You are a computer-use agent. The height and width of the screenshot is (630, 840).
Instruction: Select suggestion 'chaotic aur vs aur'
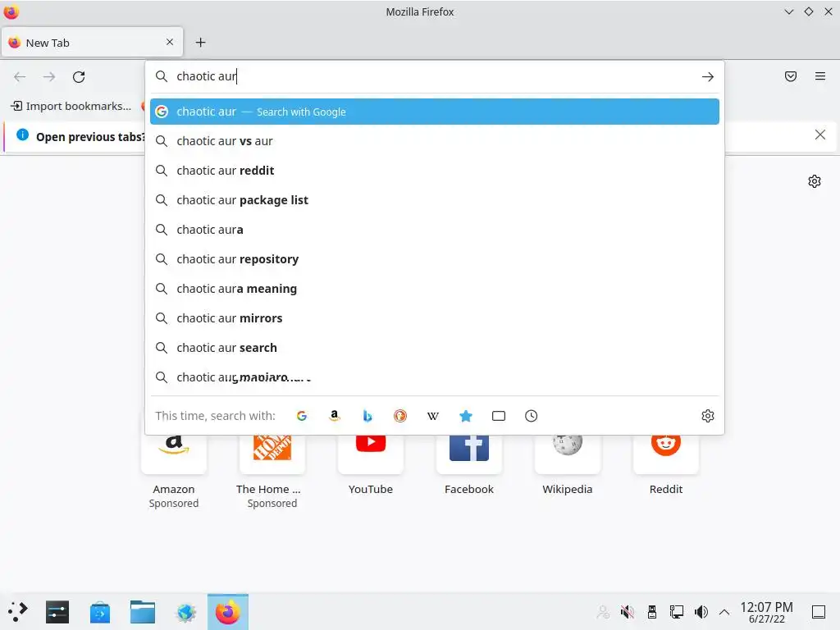click(x=435, y=141)
